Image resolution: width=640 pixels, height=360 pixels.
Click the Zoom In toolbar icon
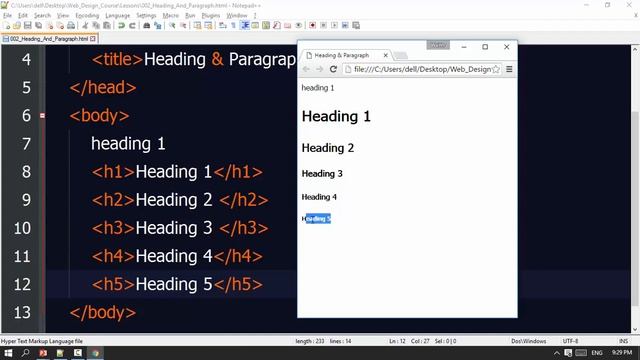pos(172,25)
